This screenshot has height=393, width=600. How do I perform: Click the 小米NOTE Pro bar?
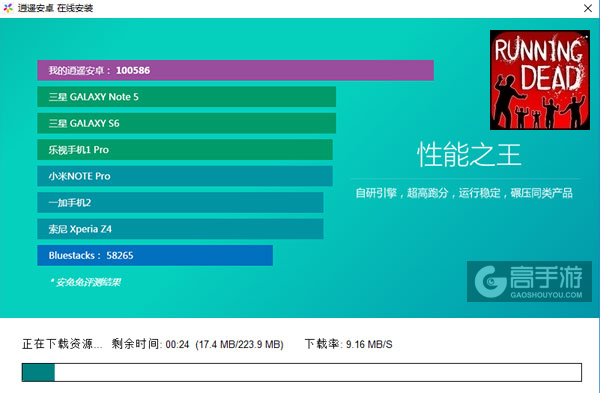(x=185, y=176)
